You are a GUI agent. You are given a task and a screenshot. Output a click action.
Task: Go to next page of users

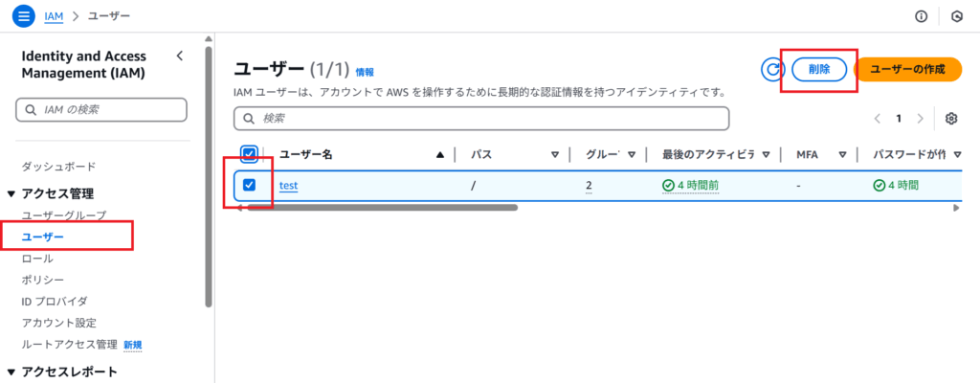coord(920,119)
